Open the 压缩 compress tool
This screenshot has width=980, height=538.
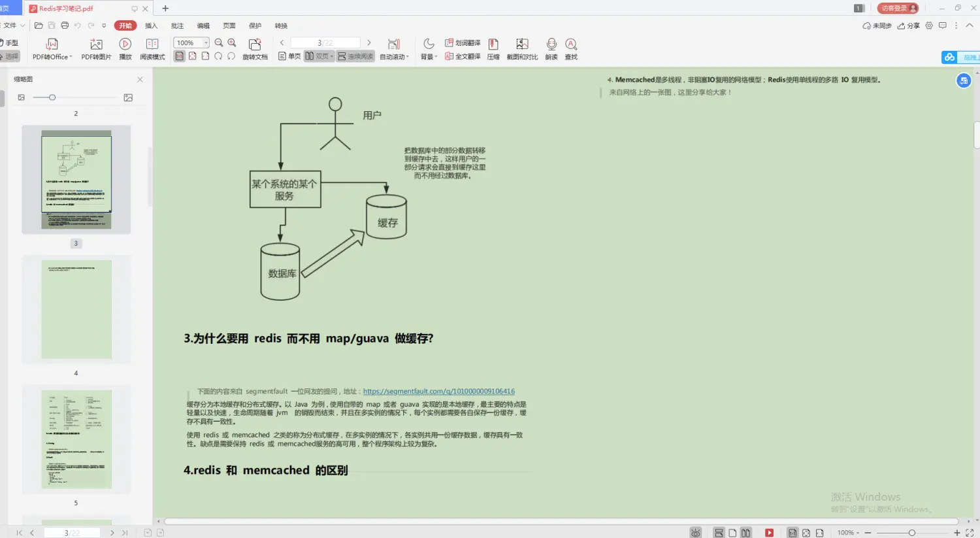coord(493,48)
